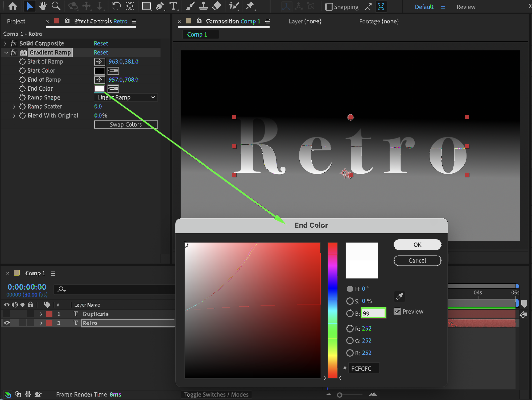
Task: Reset the Solid Composite effect
Action: tap(101, 43)
